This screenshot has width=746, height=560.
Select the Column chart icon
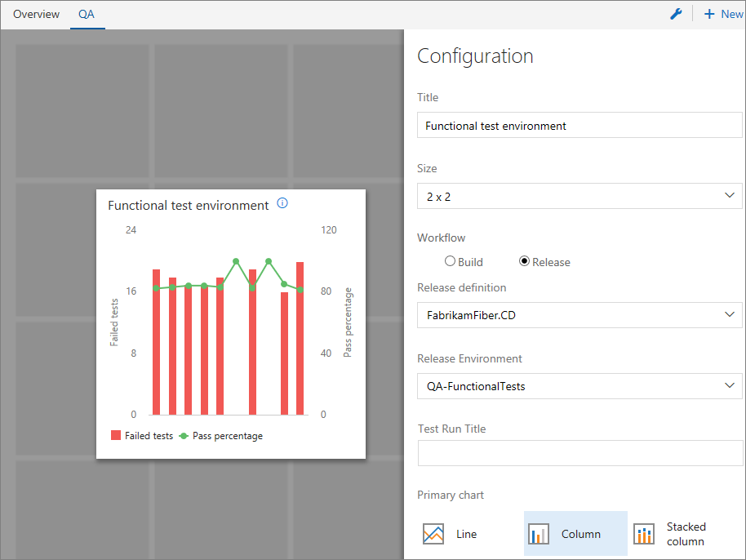[x=539, y=534]
